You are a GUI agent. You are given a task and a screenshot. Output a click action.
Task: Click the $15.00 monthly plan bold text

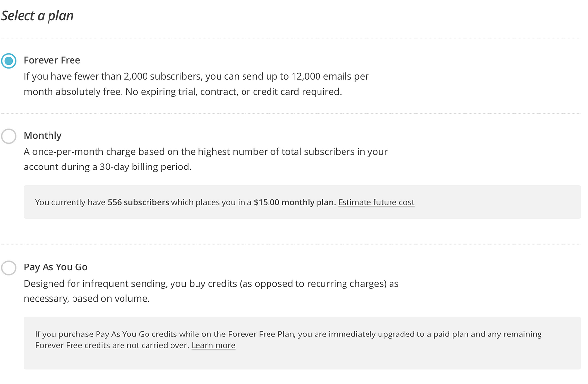coord(294,202)
